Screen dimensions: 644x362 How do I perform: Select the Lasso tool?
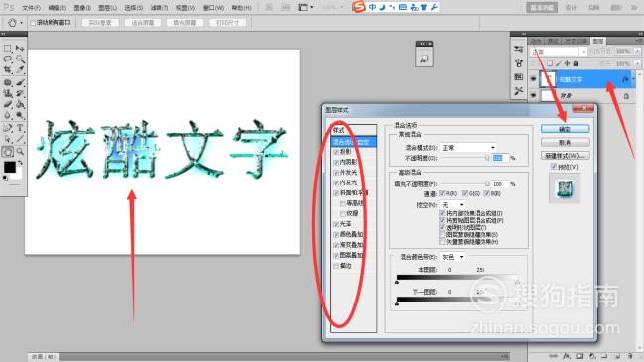(x=7, y=60)
